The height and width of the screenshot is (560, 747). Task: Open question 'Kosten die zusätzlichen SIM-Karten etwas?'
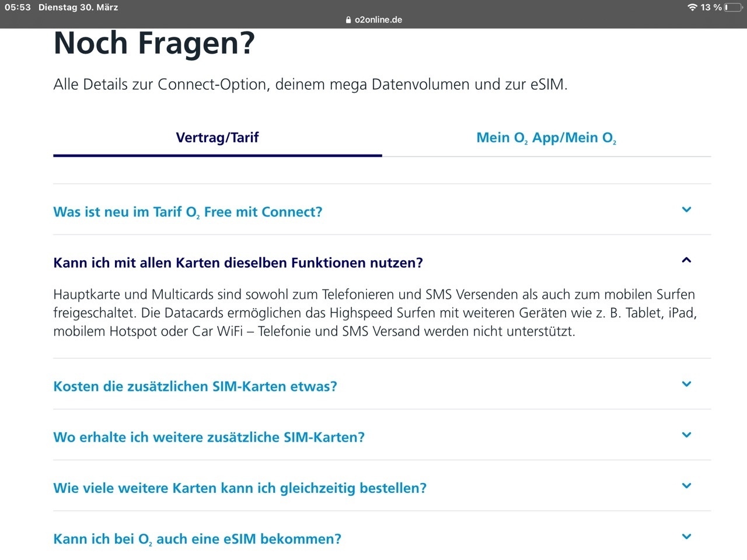point(195,386)
